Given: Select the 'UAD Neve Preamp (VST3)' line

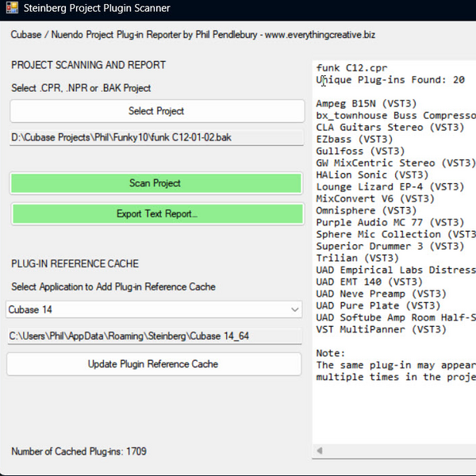Looking at the screenshot, I should 381,294.
